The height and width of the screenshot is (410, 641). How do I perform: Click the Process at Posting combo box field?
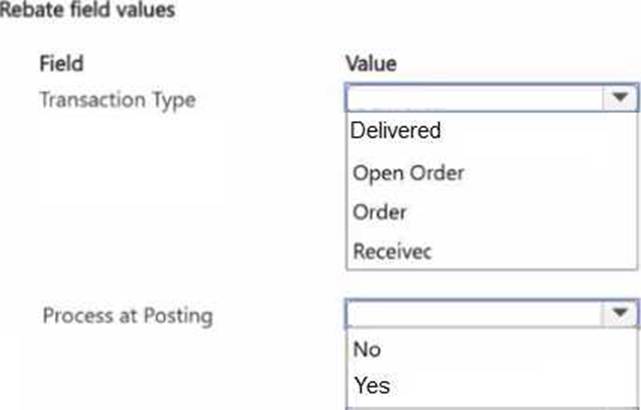[475, 314]
